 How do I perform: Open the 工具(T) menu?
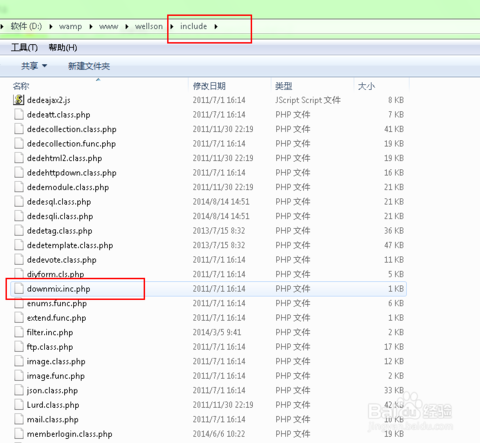[24, 47]
